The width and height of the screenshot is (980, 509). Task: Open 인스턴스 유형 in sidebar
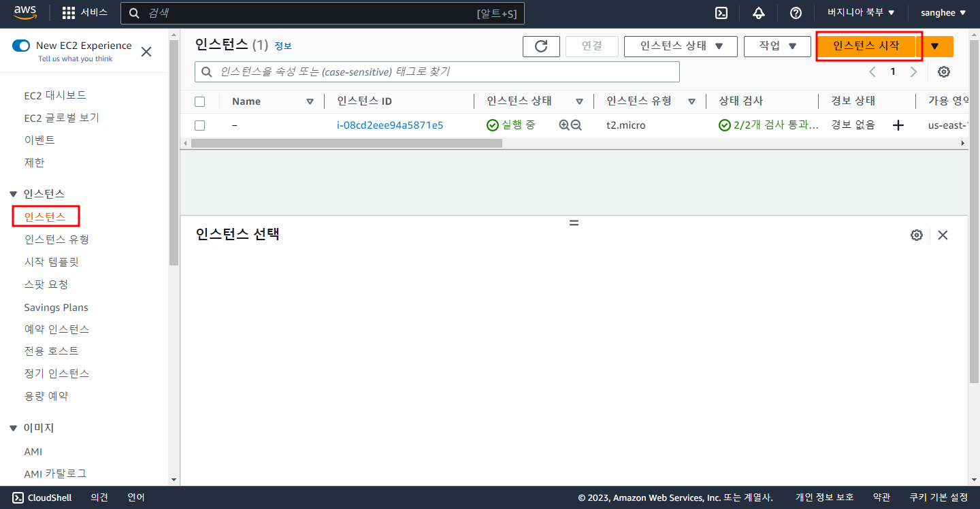coord(56,240)
